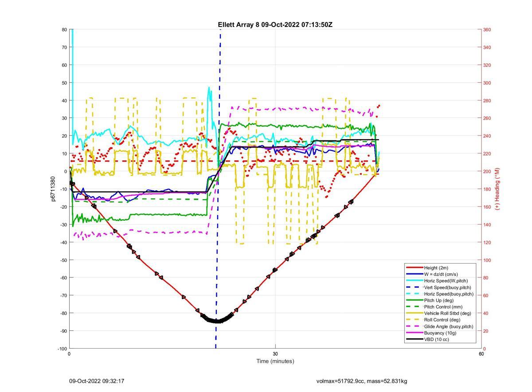Click the "Horiz Speed(buoy,pitch)" legend label
This screenshot has height=392, width=532.
pos(449,294)
